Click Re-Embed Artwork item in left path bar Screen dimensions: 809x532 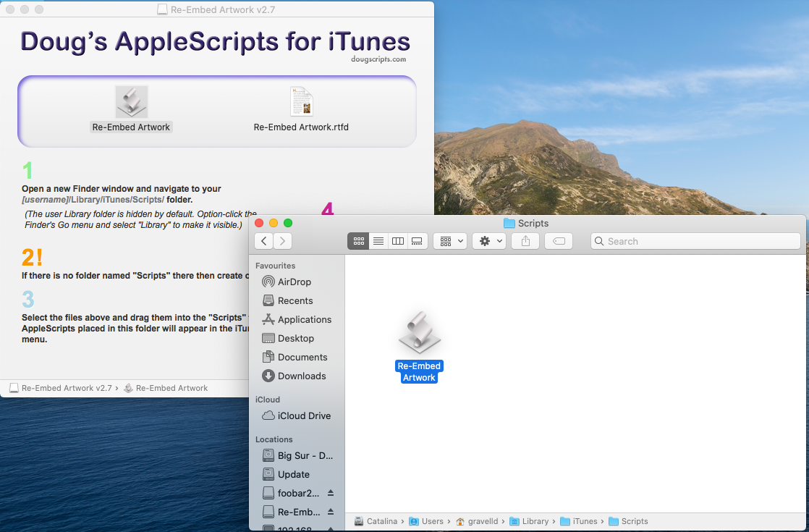click(166, 388)
